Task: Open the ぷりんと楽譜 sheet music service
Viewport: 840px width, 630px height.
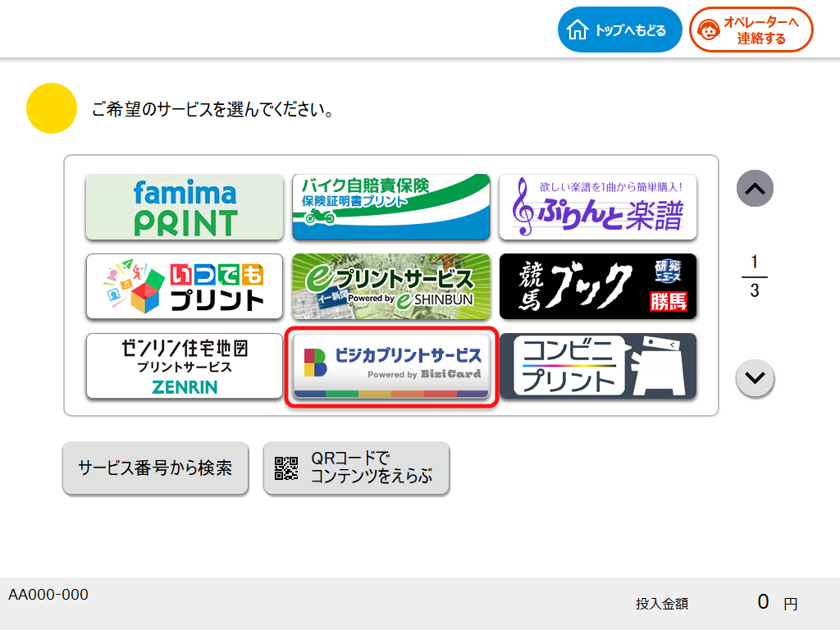Action: click(598, 205)
